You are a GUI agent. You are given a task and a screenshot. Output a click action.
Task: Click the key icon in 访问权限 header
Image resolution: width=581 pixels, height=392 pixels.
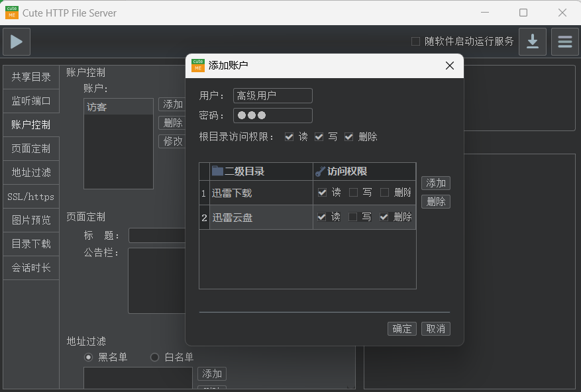coord(320,171)
